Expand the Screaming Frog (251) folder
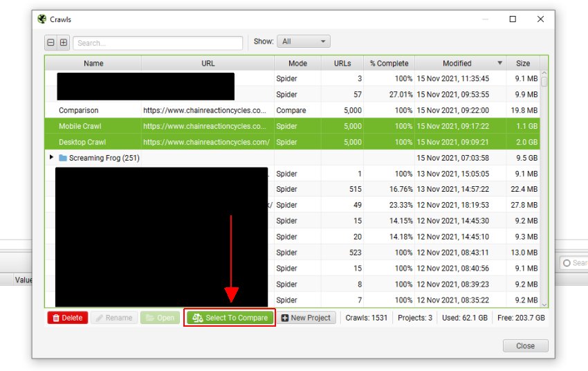Image resolution: width=588 pixels, height=371 pixels. point(51,157)
